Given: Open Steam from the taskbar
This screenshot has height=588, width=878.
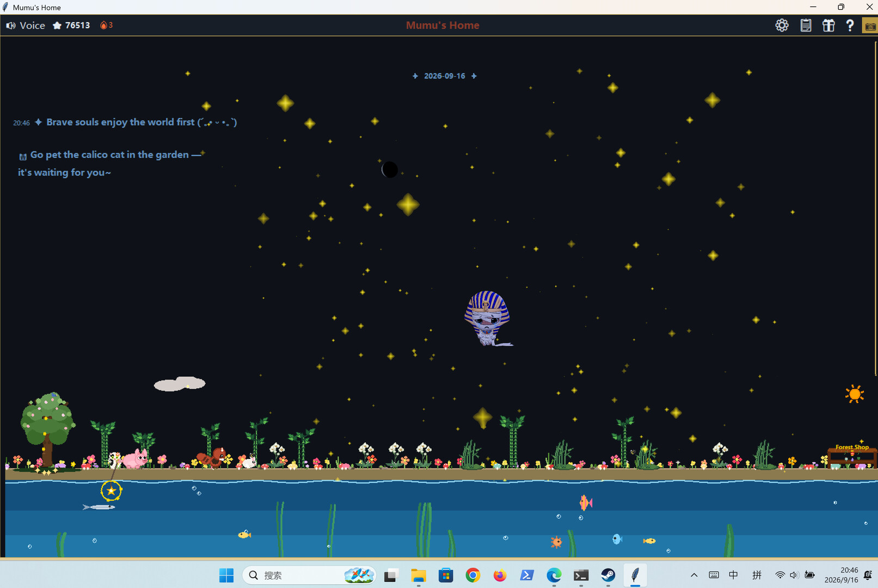Looking at the screenshot, I should [608, 575].
